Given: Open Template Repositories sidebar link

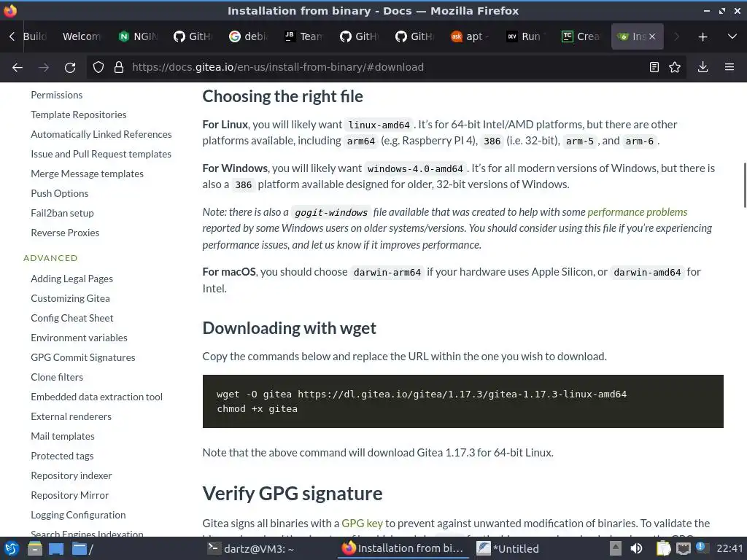Looking at the screenshot, I should (x=79, y=114).
